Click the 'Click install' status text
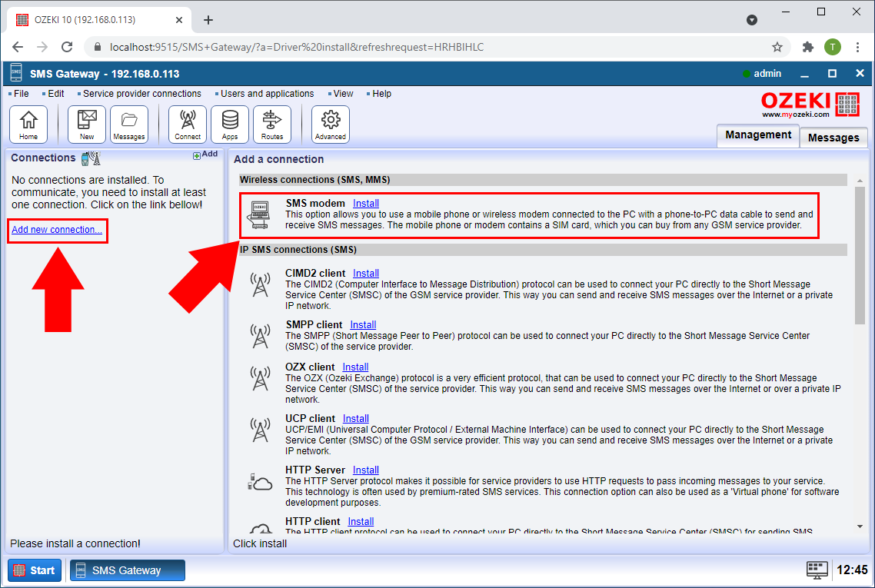 (x=260, y=543)
